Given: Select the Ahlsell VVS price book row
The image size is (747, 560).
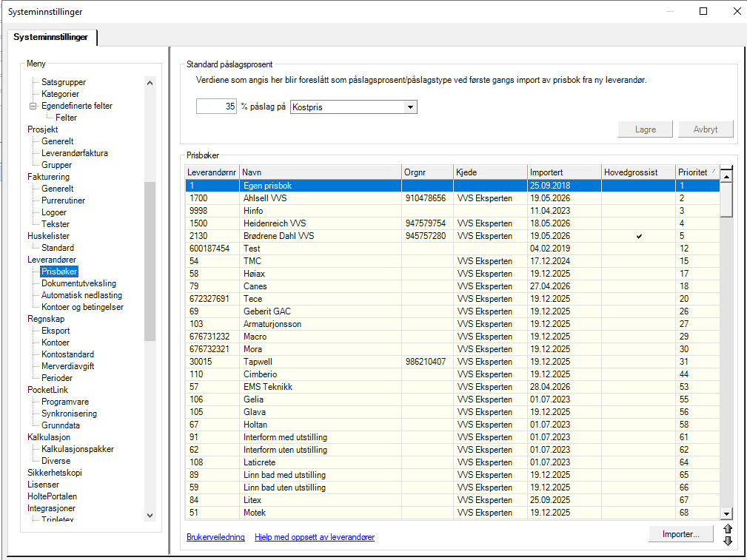Looking at the screenshot, I should point(452,198).
